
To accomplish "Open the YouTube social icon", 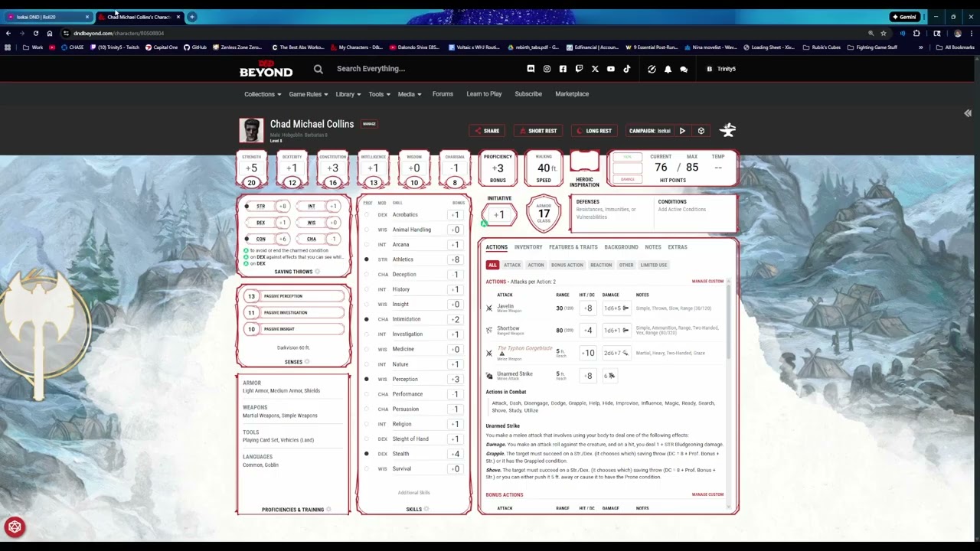I will click(x=611, y=69).
